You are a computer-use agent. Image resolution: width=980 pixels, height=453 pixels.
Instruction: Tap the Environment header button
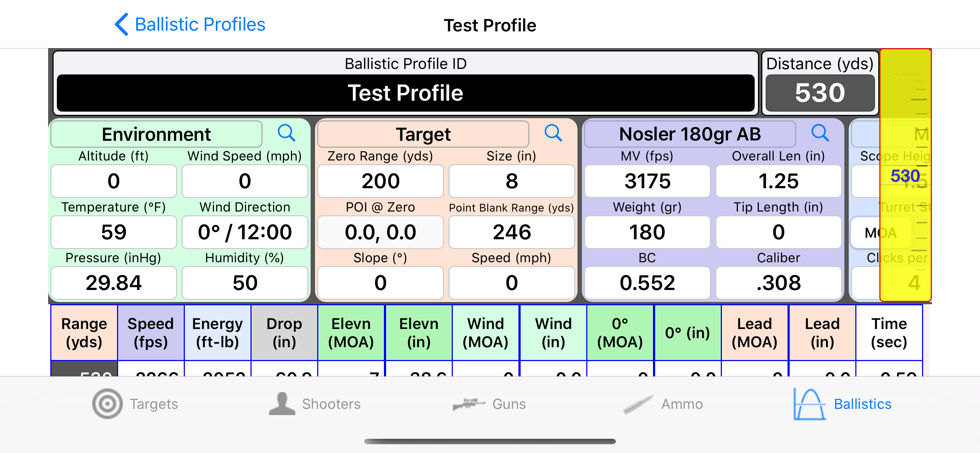tap(156, 134)
